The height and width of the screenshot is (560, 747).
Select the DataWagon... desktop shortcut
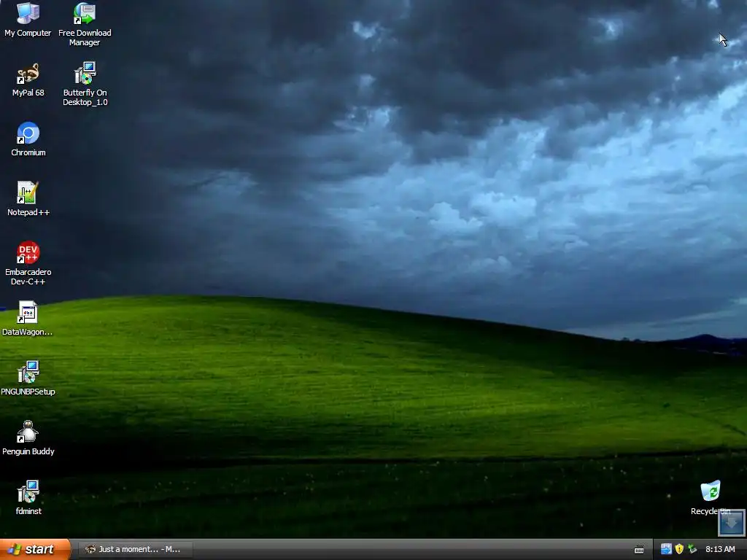coord(28,318)
